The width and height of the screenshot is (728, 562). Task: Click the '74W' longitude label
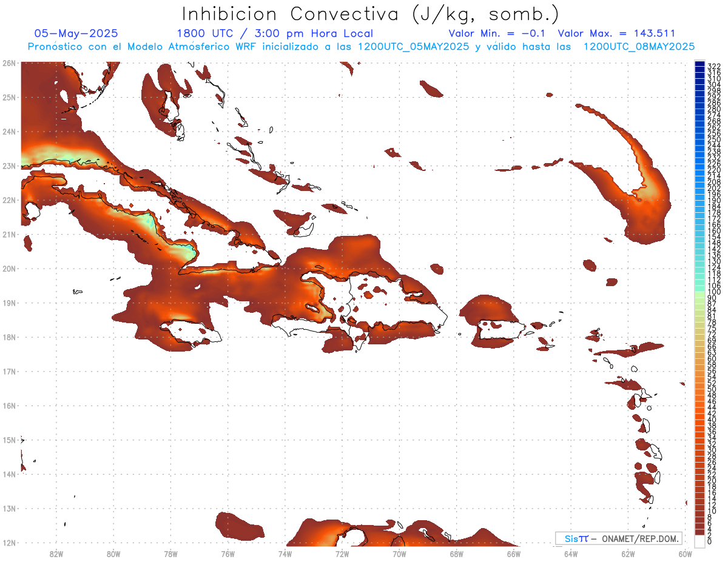tap(285, 554)
